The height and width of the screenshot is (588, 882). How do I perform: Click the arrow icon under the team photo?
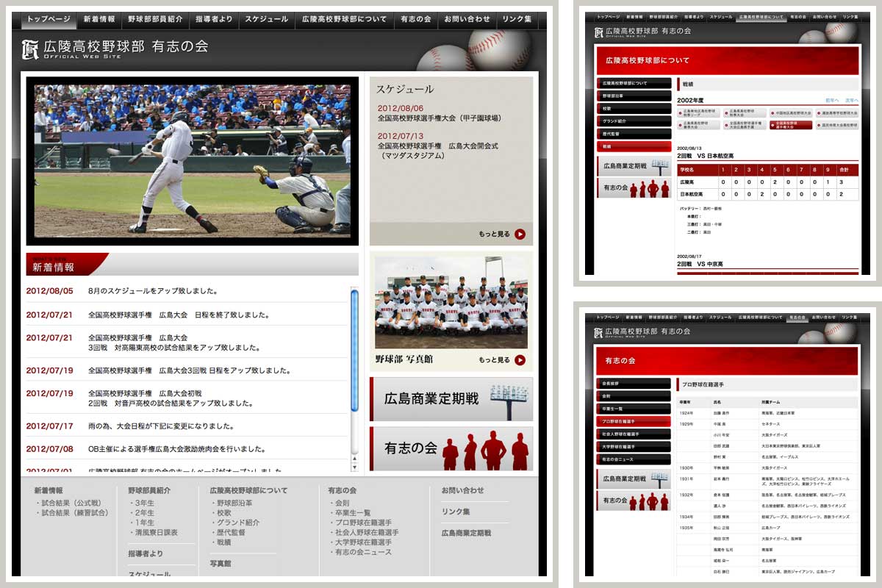[520, 360]
